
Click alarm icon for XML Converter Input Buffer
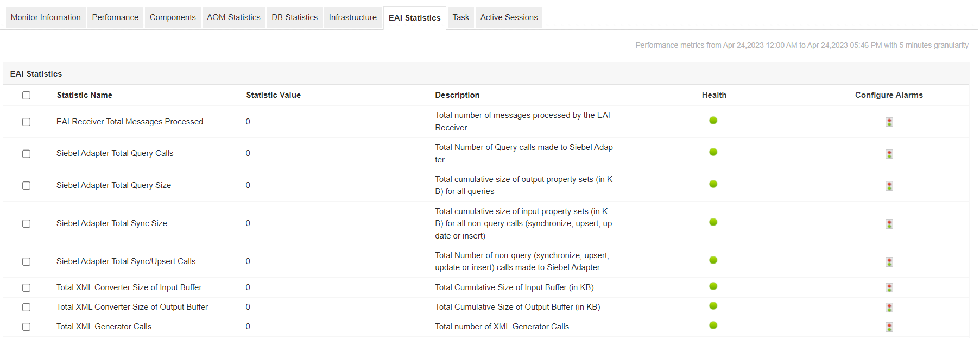[x=889, y=287]
